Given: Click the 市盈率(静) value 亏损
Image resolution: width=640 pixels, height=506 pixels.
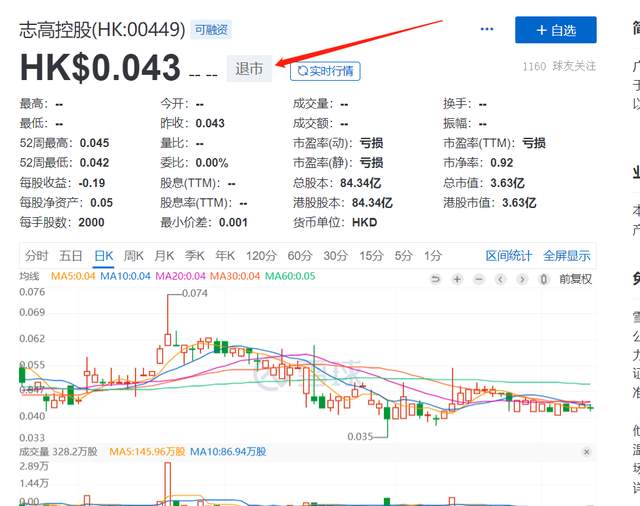Looking at the screenshot, I should tap(371, 163).
